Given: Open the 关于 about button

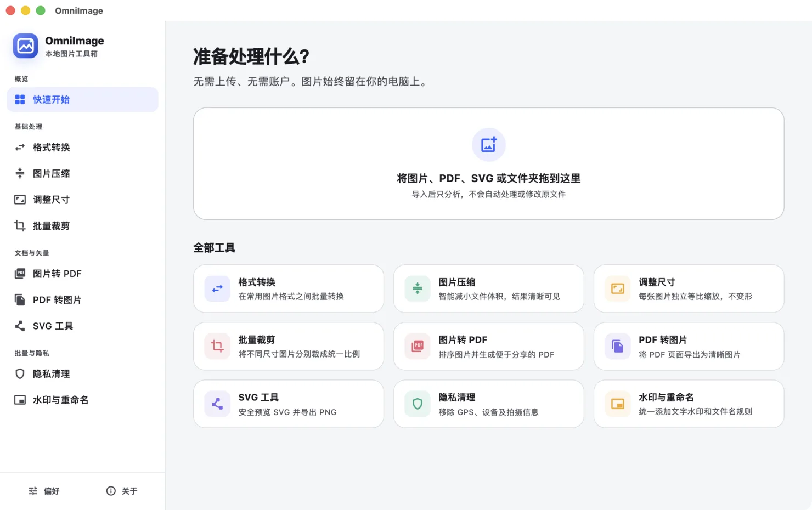Looking at the screenshot, I should 122,491.
